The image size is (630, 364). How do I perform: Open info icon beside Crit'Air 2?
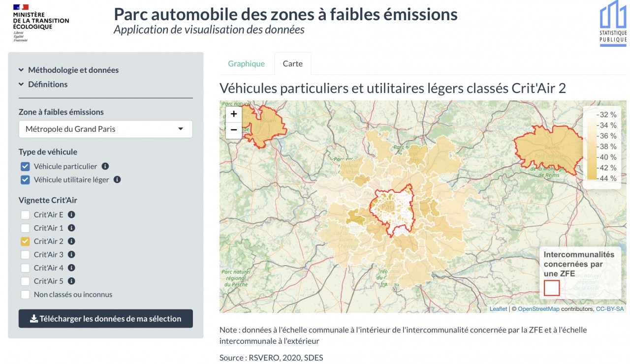click(71, 241)
